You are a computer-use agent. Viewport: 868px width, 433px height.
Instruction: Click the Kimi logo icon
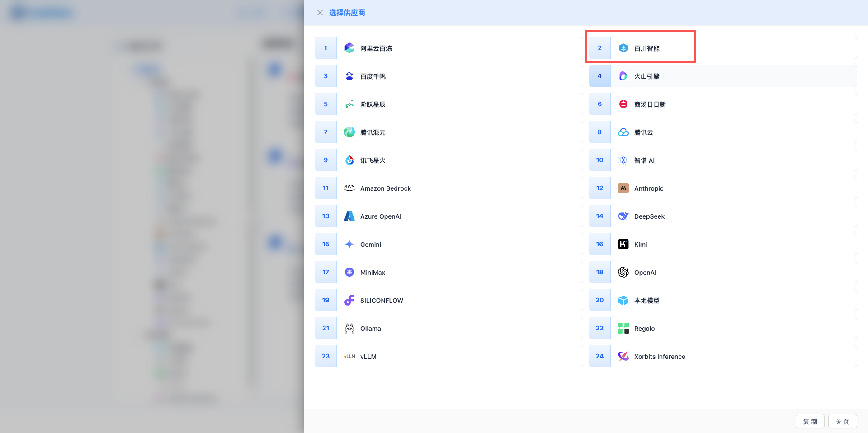[623, 244]
